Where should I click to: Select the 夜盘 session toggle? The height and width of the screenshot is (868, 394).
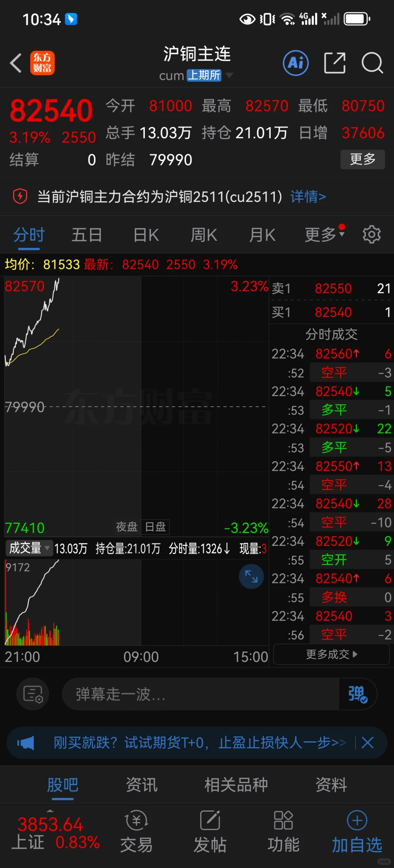(x=127, y=527)
